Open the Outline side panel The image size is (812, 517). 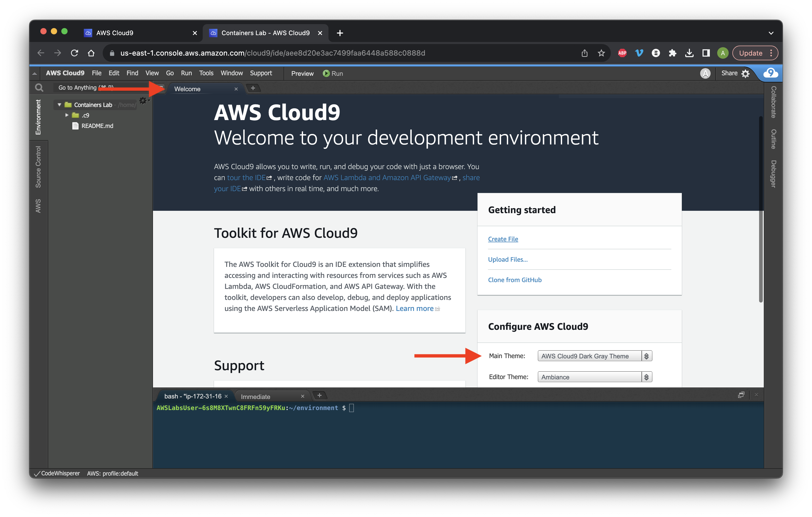tap(773, 139)
